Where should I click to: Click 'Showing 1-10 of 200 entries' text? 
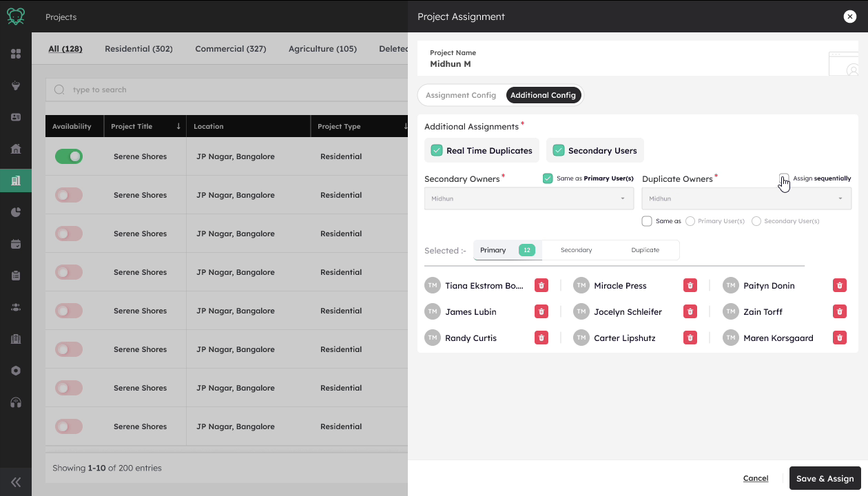(107, 468)
